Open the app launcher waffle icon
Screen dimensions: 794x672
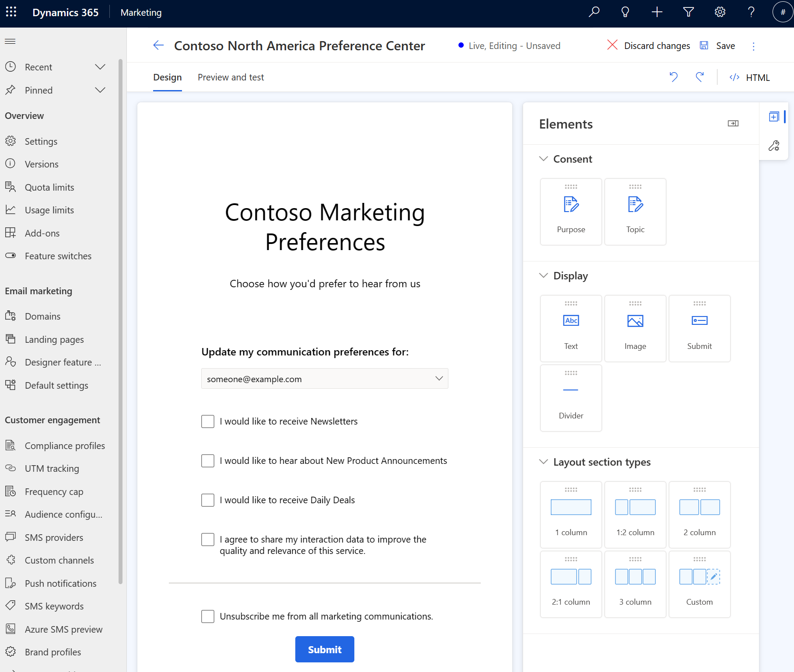click(11, 12)
